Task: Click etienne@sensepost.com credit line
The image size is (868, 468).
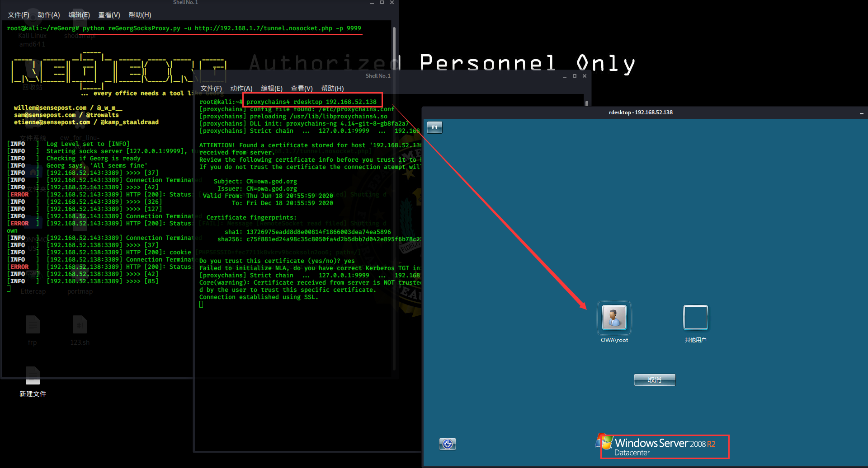Action: [x=86, y=122]
